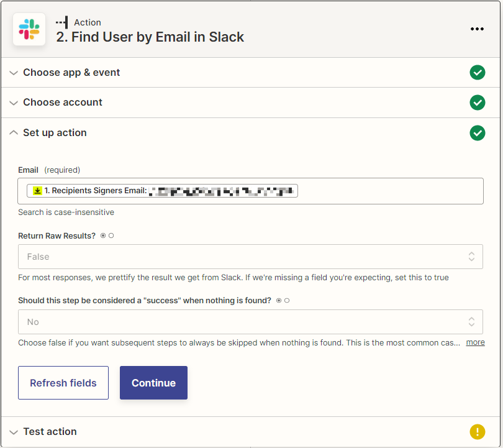Select first radio next to success question
This screenshot has height=448, width=503.
tap(279, 301)
